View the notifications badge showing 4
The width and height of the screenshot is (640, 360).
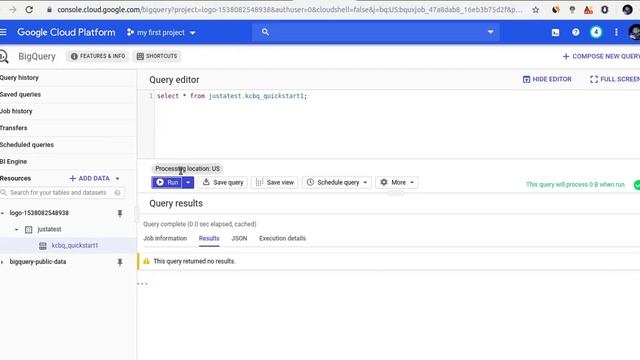(x=596, y=32)
